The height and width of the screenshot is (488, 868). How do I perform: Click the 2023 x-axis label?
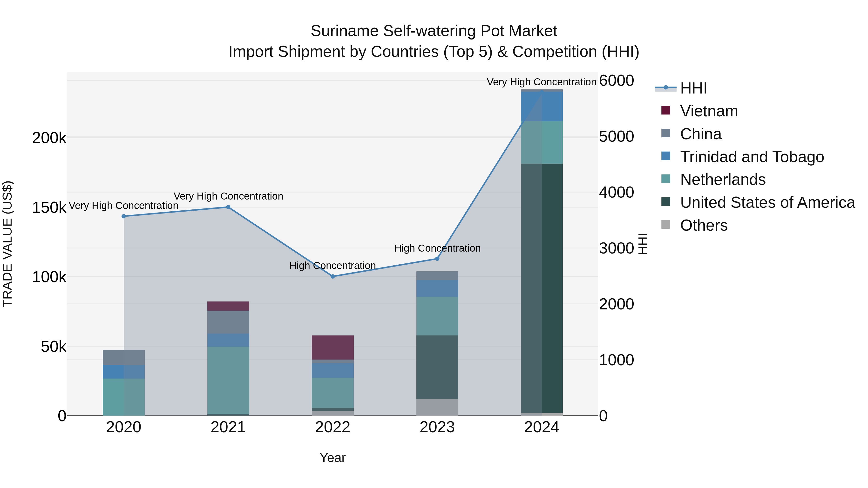coord(437,427)
